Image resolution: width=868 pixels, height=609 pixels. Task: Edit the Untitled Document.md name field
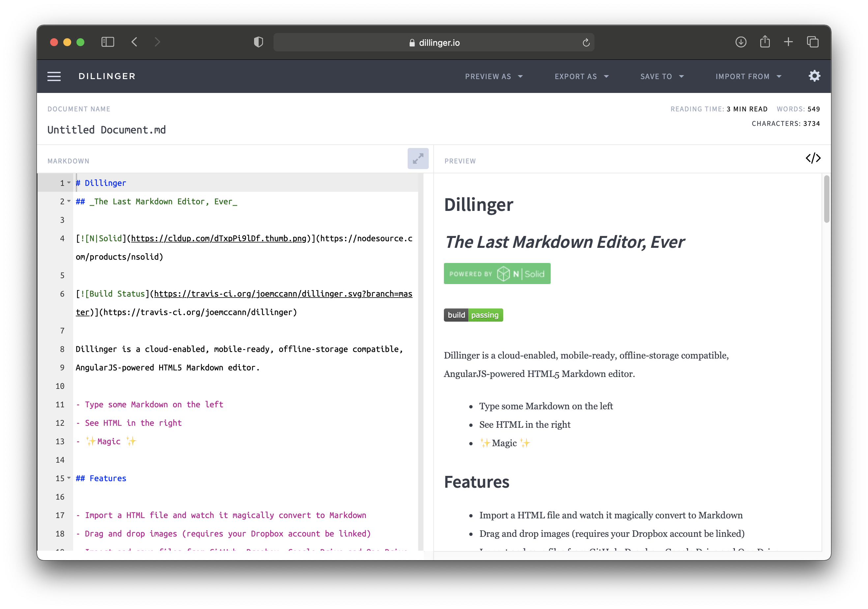[x=107, y=130]
